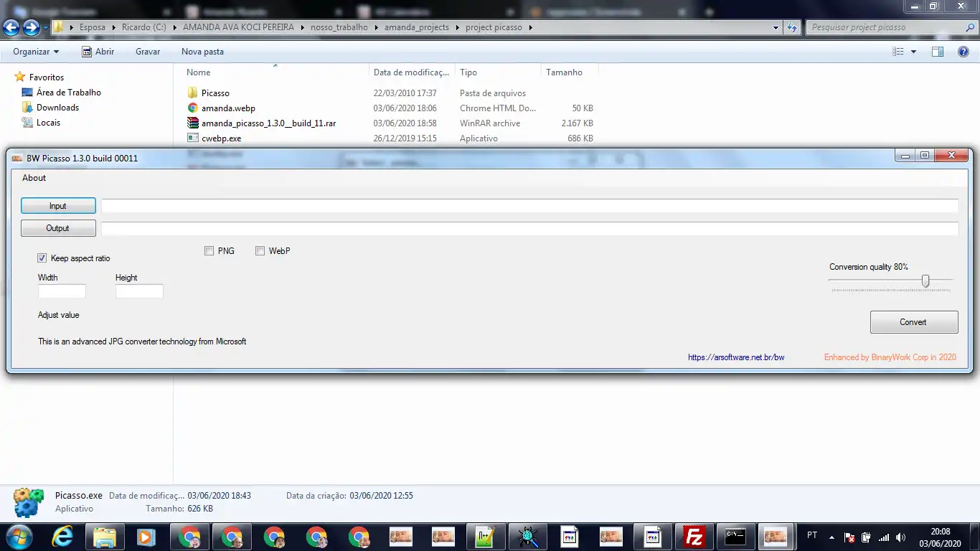Click the Output path text field

(x=529, y=228)
